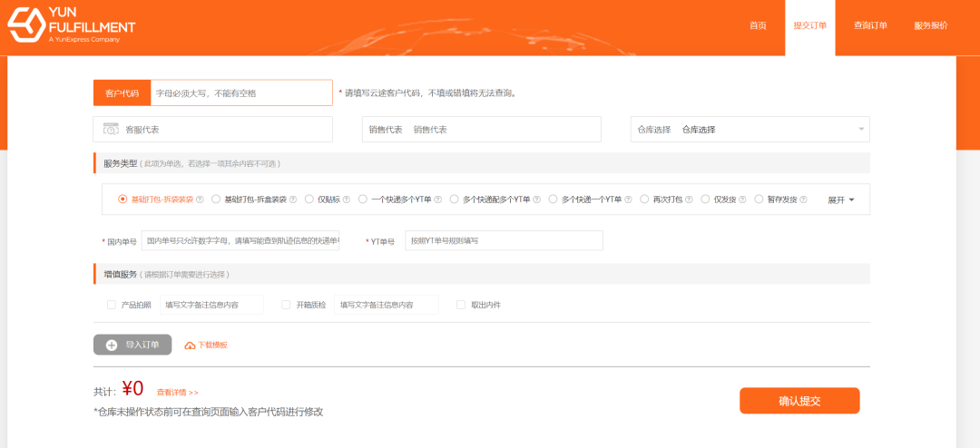
Task: Select 基础打包-拆袋装袋 radio option
Action: click(122, 200)
